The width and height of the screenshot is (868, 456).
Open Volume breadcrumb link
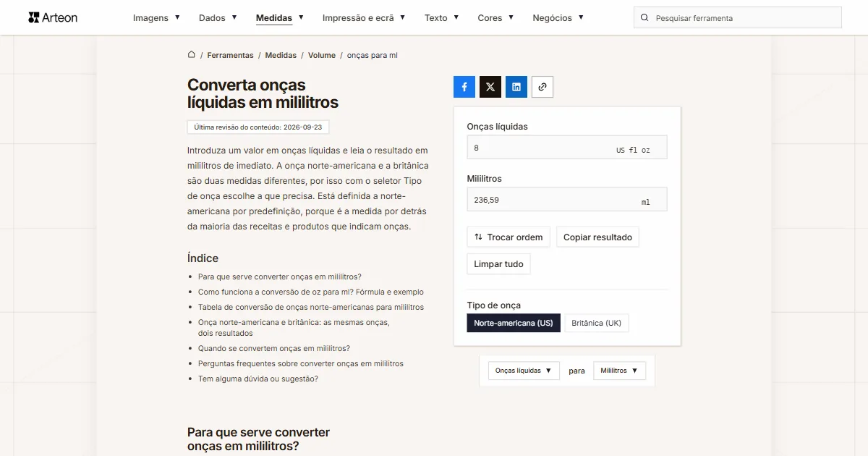point(322,55)
